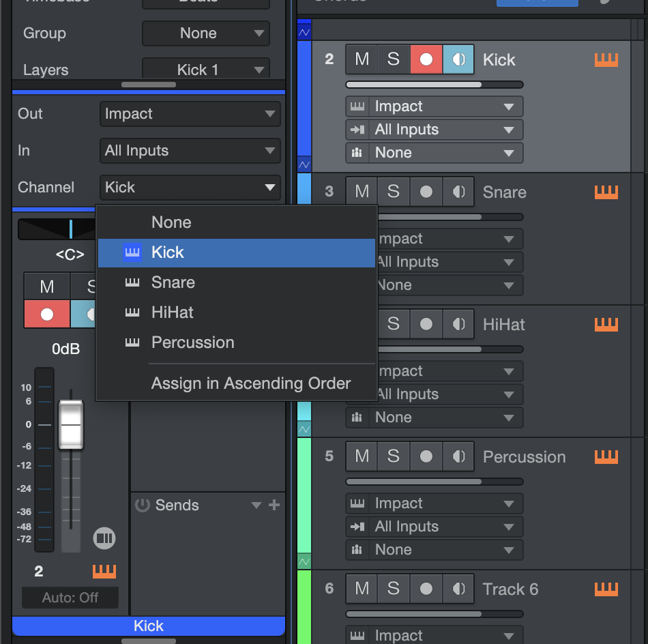Click the Auto: Off automation button
The height and width of the screenshot is (644, 648).
point(70,598)
